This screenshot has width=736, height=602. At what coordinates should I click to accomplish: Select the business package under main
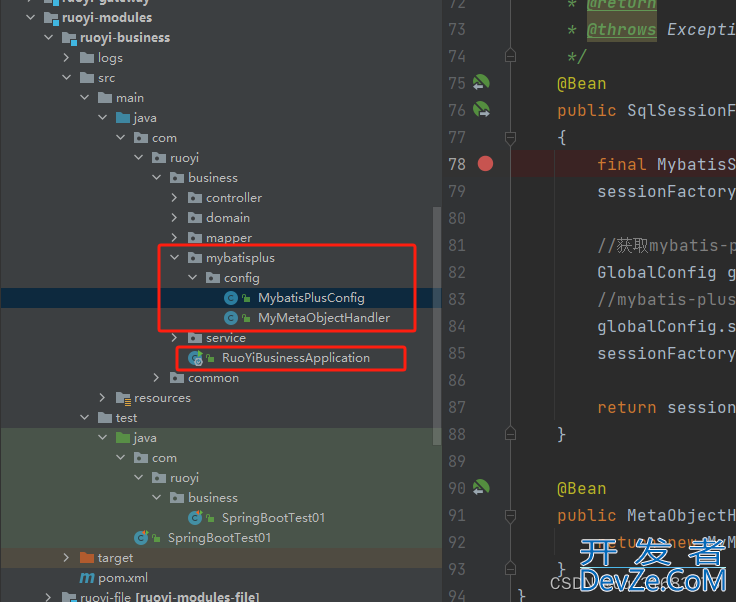coord(213,178)
